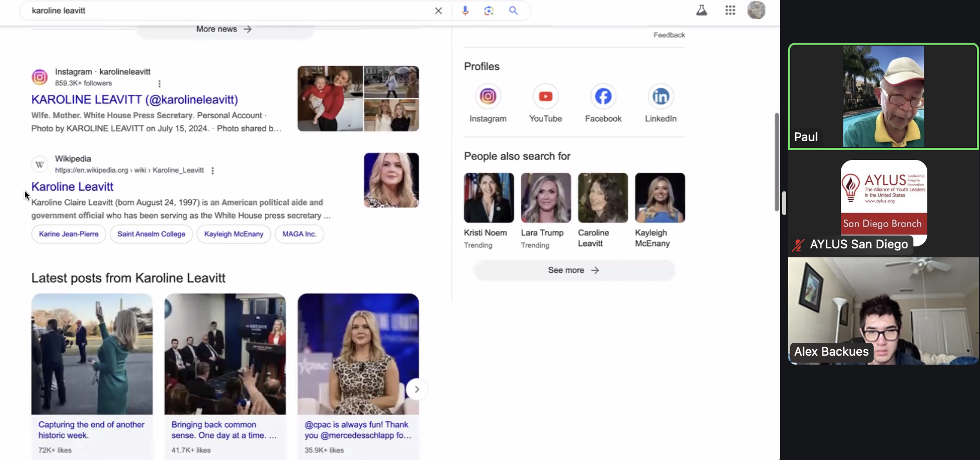Start voice search with microphone icon
Screen dimensions: 980x460
coord(465,10)
